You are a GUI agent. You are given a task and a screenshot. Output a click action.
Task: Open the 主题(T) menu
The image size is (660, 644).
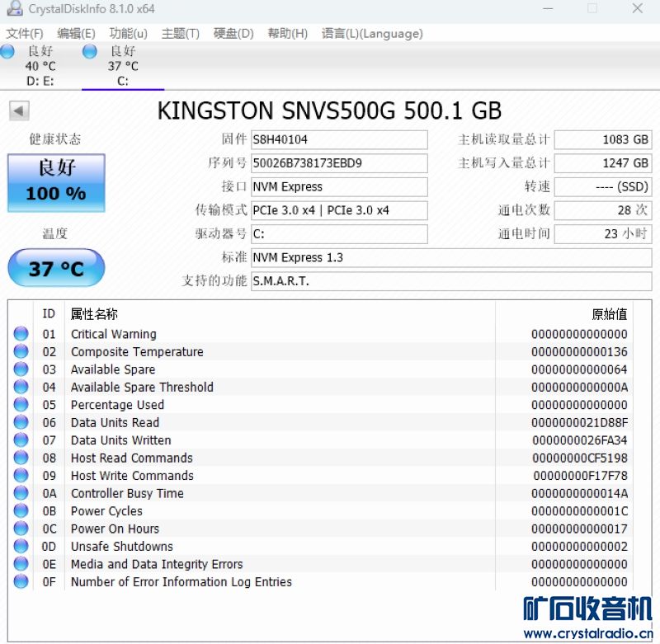[180, 34]
